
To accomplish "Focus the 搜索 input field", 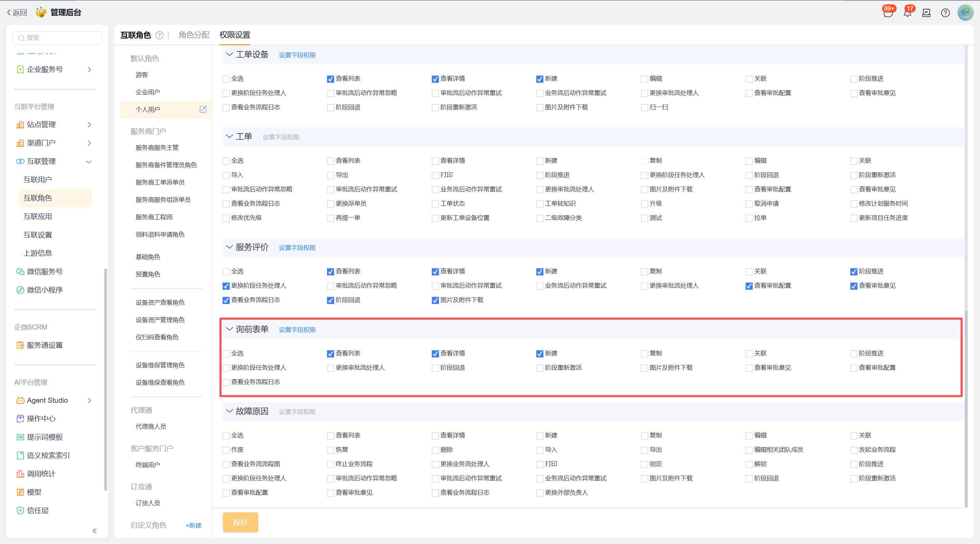I will (x=57, y=38).
